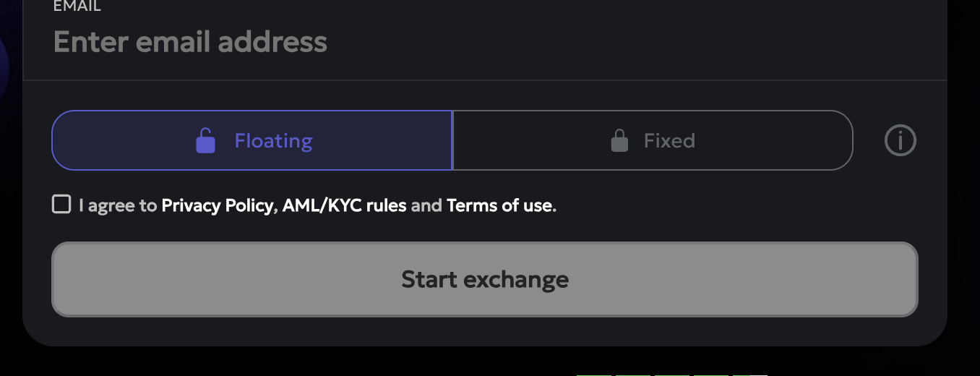Select the Floating rate option
Image resolution: width=980 pixels, height=376 pixels.
252,140
